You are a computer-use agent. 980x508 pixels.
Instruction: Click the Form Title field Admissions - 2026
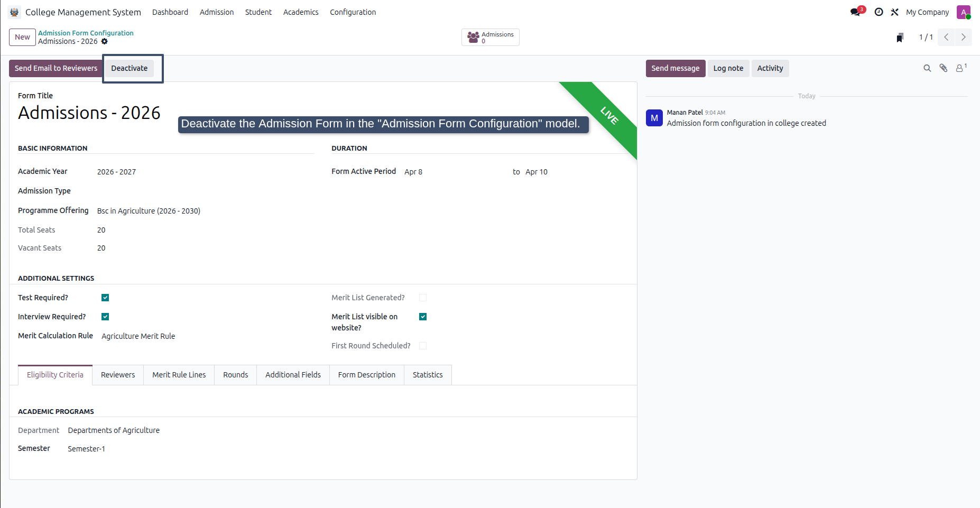coord(89,113)
